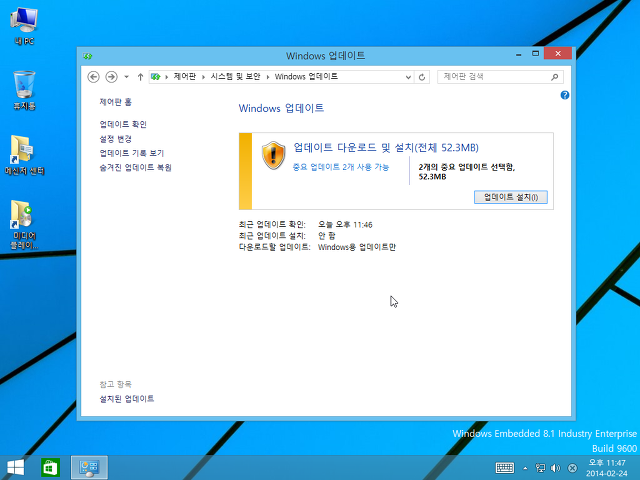Select Windows 업데이트 breadcrumb
This screenshot has height=480, width=640.
coord(306,77)
